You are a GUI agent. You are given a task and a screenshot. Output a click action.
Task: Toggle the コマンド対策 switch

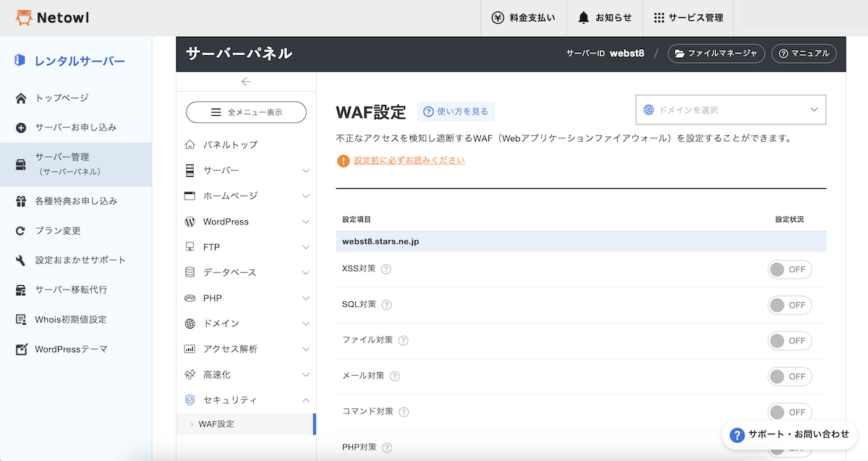(790, 412)
